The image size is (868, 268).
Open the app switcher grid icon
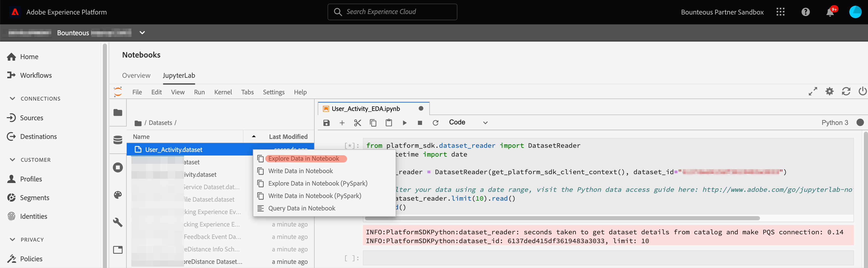pos(780,12)
